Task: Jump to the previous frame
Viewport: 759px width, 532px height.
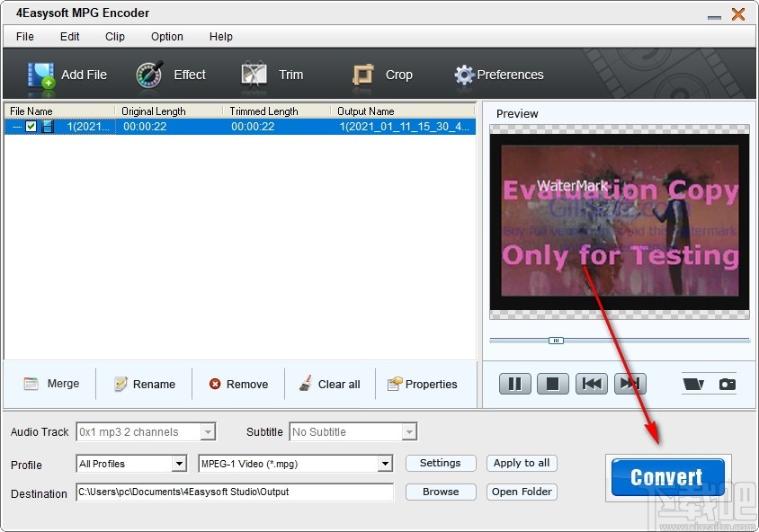Action: click(x=591, y=384)
